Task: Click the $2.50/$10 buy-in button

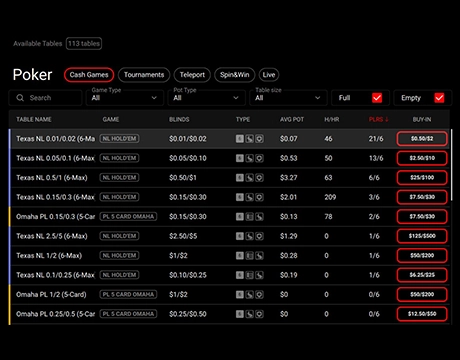Action: (422, 158)
